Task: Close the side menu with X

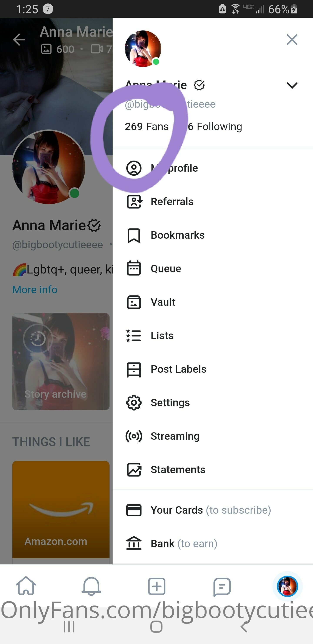Action: 292,40
